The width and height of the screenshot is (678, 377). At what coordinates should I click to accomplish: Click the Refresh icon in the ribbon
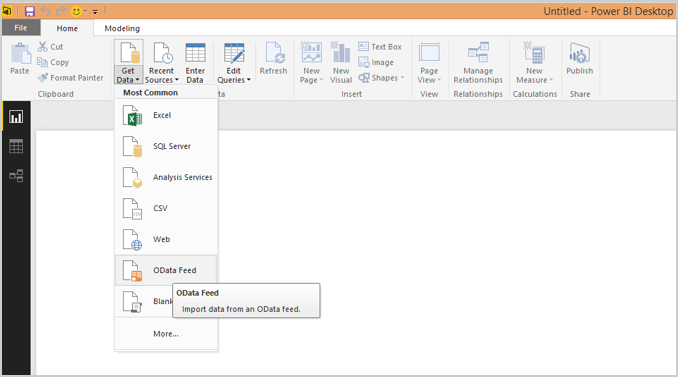273,53
